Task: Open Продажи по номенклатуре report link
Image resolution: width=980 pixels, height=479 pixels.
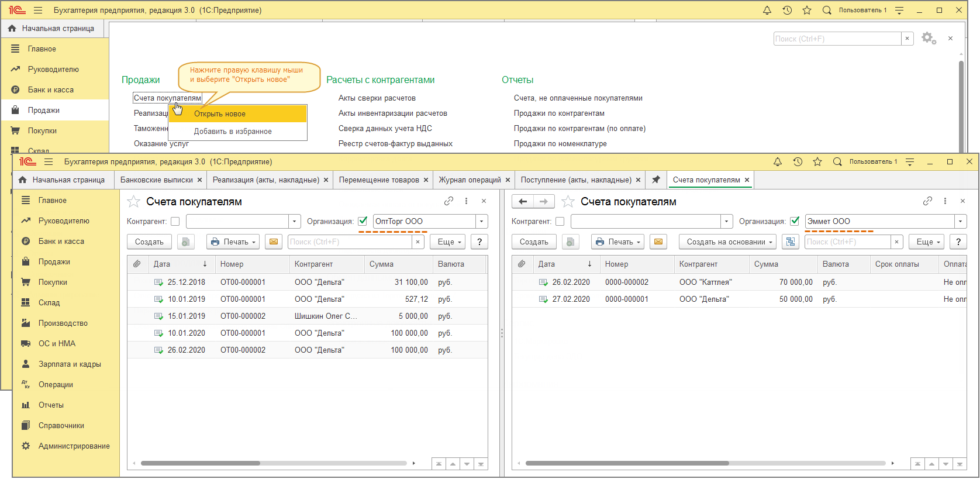Action: click(560, 144)
